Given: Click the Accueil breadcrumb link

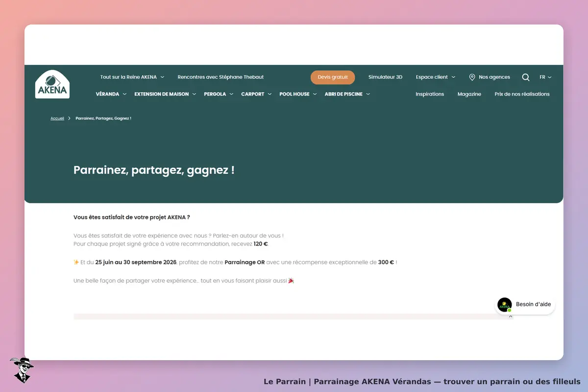Looking at the screenshot, I should (x=57, y=119).
